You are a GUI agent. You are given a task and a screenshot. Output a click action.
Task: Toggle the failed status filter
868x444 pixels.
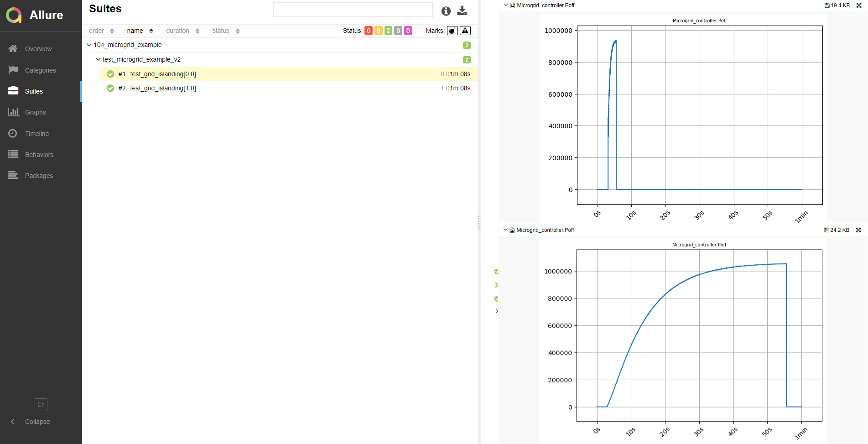[x=369, y=31]
